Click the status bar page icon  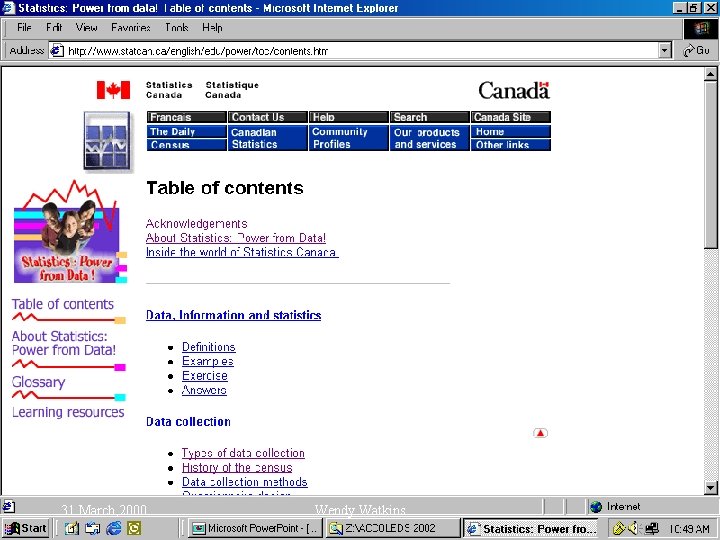pyautogui.click(x=9, y=506)
